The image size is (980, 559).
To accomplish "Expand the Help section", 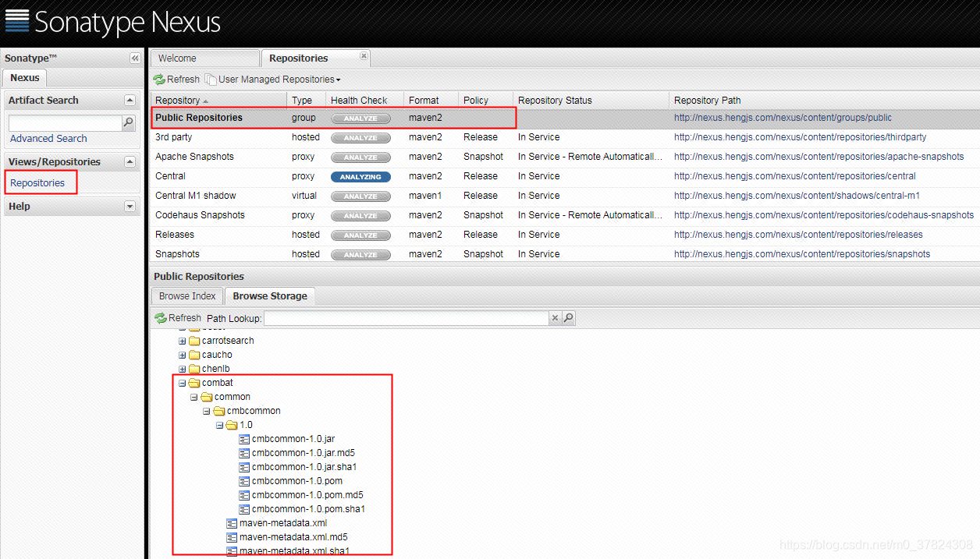I will click(x=130, y=206).
